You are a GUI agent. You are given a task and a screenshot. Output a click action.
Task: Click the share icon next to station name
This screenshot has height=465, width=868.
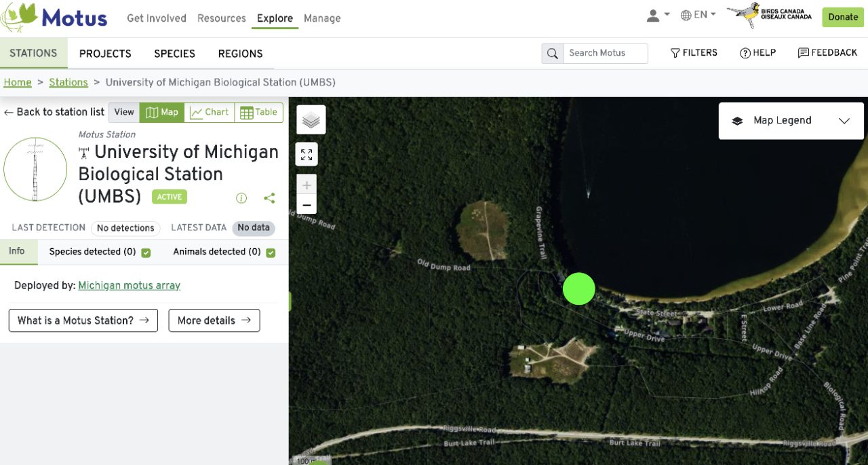click(x=269, y=198)
